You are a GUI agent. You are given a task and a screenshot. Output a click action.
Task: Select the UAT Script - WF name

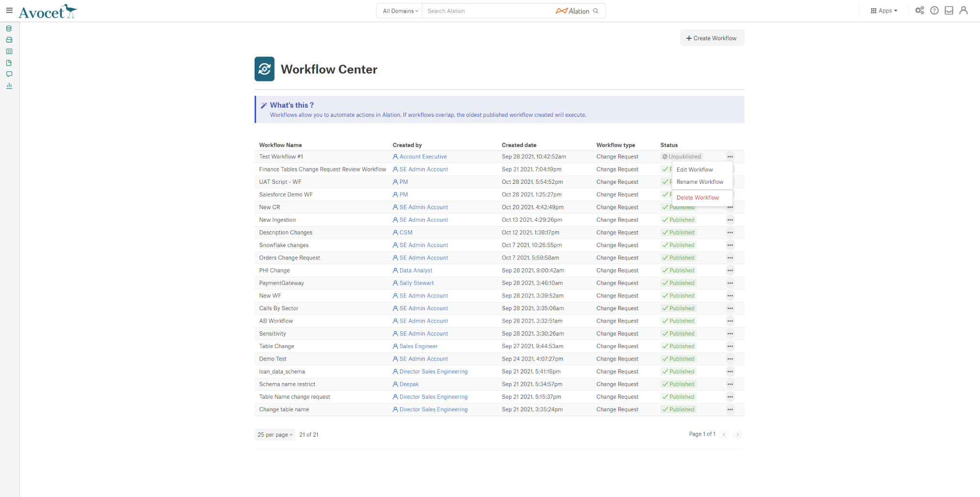[280, 182]
